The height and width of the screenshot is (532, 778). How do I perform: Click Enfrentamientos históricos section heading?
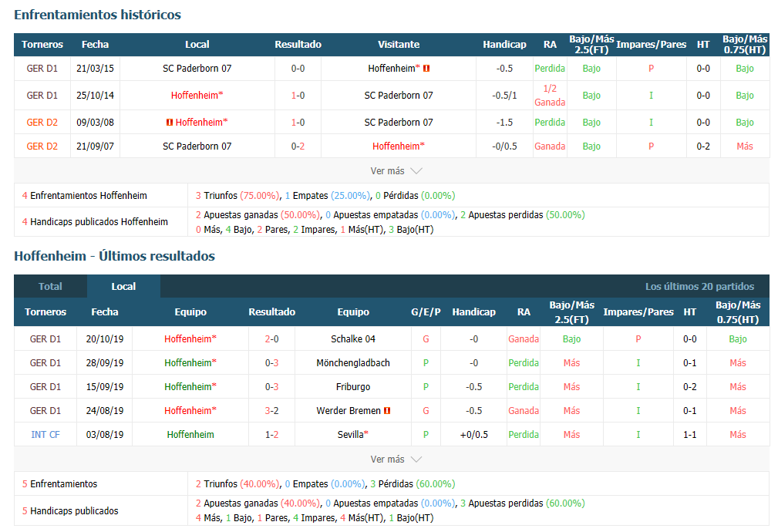98,15
